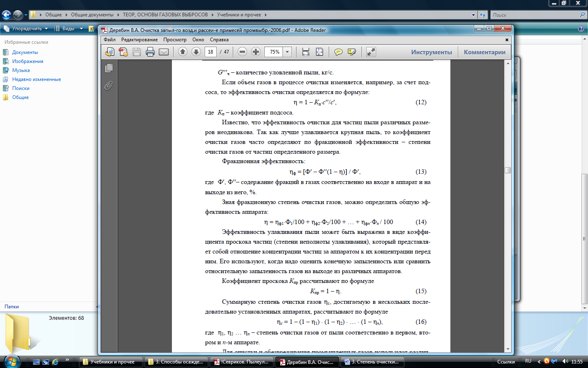Click the open/convert file icon in Adobe Reader toolbar
The width and height of the screenshot is (588, 368).
pyautogui.click(x=110, y=52)
